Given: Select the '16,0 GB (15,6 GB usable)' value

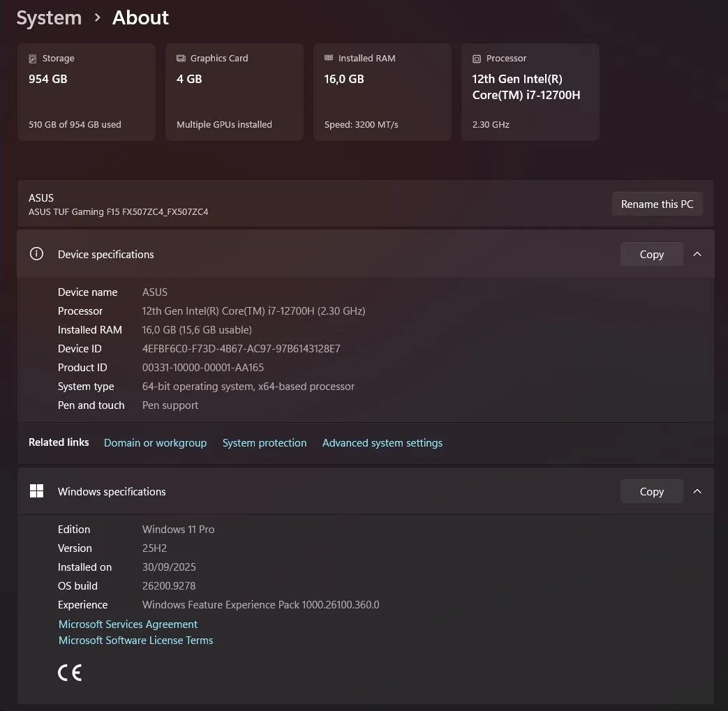Looking at the screenshot, I should click(x=197, y=330).
